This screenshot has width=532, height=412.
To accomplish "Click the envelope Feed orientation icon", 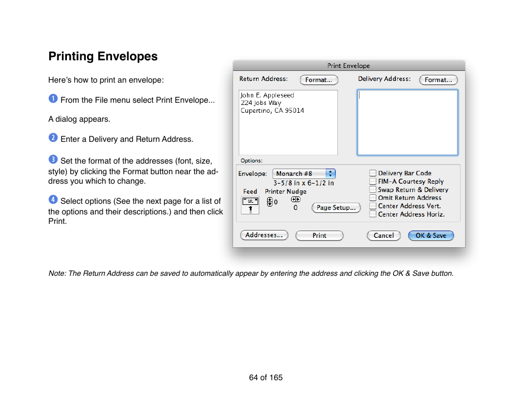I will tap(250, 206).
